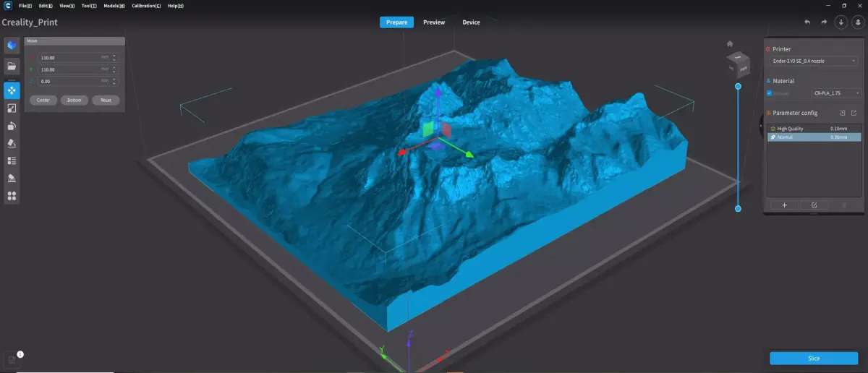Toggle the Extruder checkbox under Material
868x373 pixels.
tap(769, 93)
